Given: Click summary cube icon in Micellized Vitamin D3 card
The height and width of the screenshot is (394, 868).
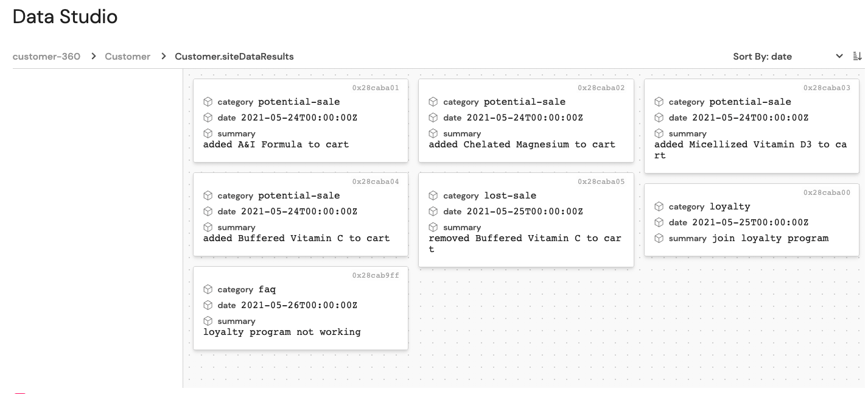Looking at the screenshot, I should 659,133.
